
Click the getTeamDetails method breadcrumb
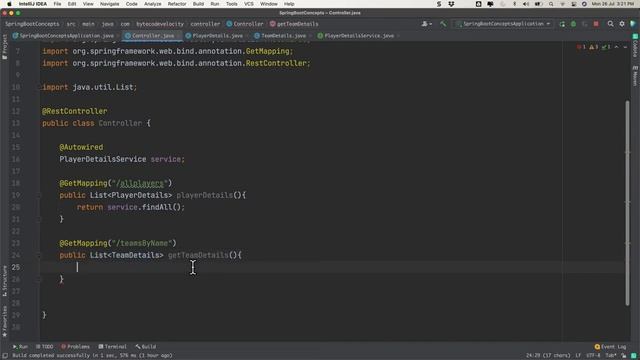(x=294, y=24)
